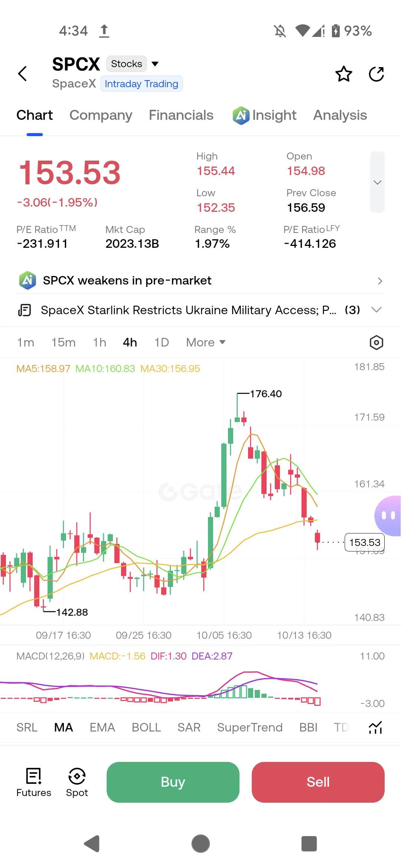Tap the share icon in header
Screen dimensions: 401x868
(376, 74)
